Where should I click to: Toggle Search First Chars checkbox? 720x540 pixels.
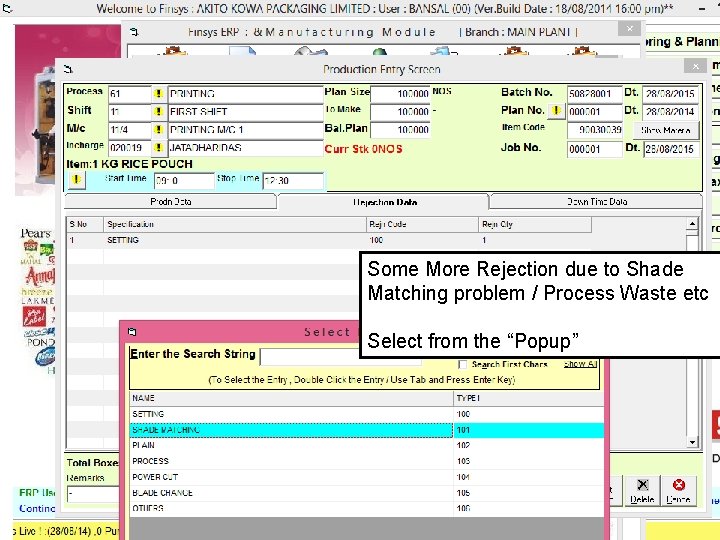point(462,365)
